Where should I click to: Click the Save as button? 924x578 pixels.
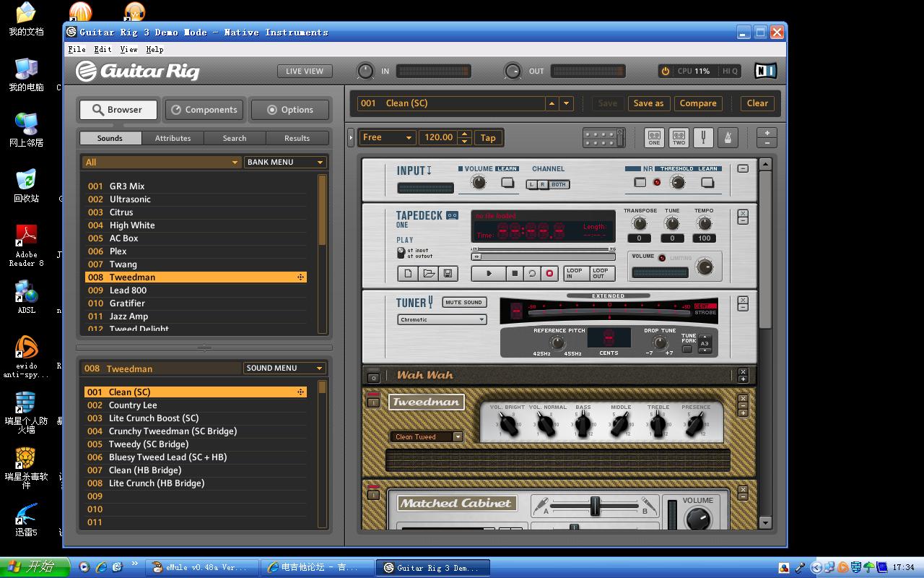648,103
